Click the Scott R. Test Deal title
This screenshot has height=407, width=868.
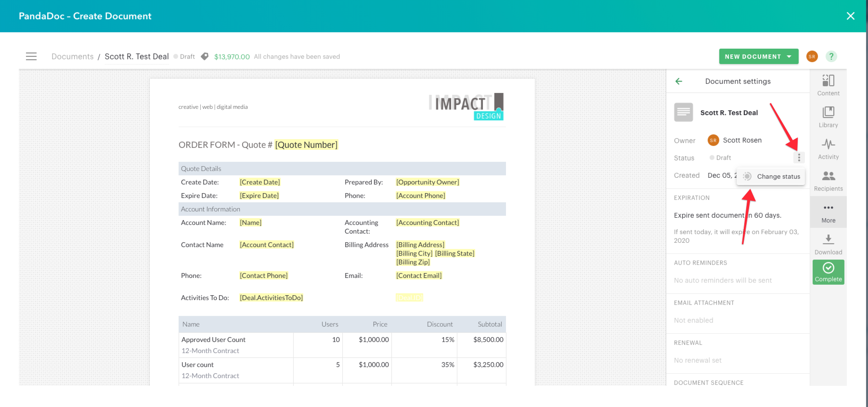click(137, 56)
